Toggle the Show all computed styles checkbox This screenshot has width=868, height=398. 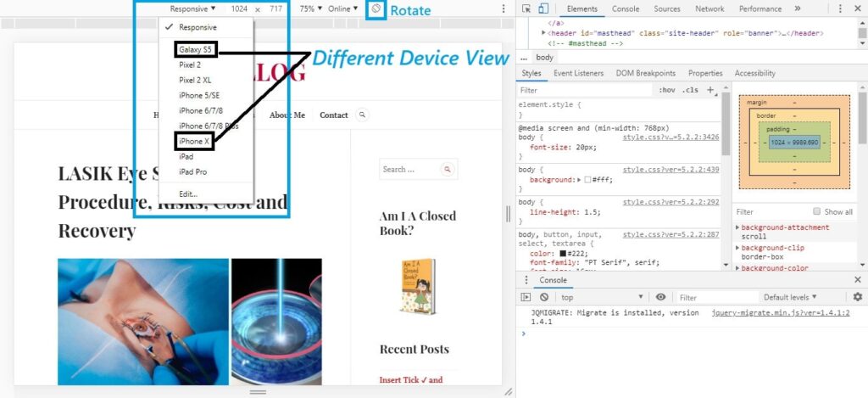tap(816, 211)
